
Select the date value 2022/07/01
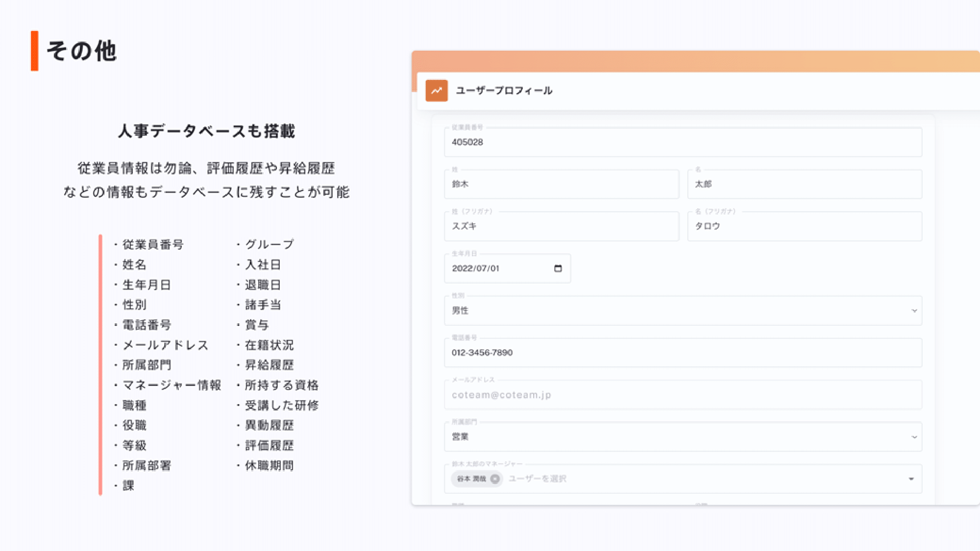[475, 268]
